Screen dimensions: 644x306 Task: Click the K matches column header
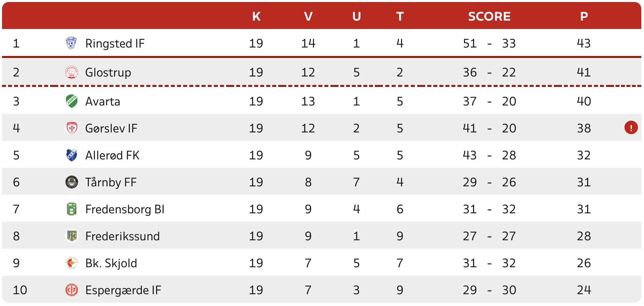[x=256, y=16]
